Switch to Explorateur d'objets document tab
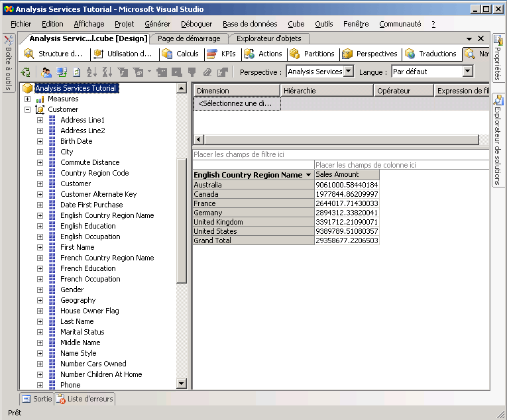 [268, 38]
